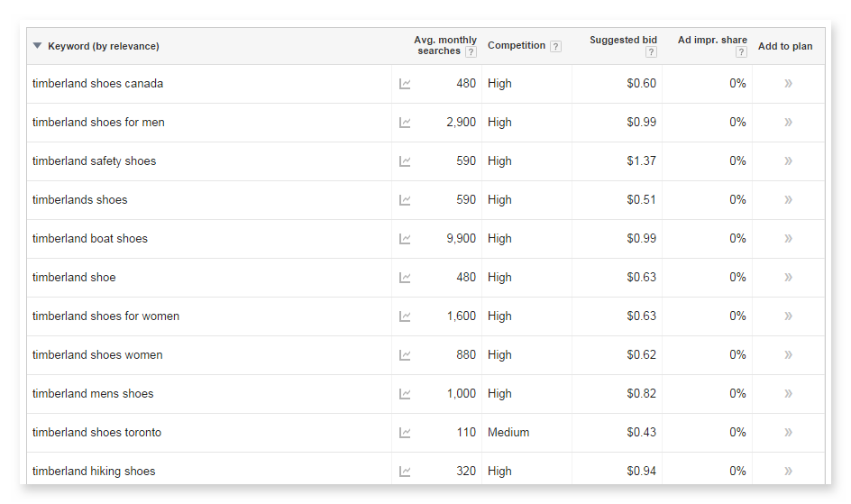Image resolution: width=851 pixels, height=504 pixels.
Task: Click the timberlands shoes keyword text
Action: click(80, 200)
